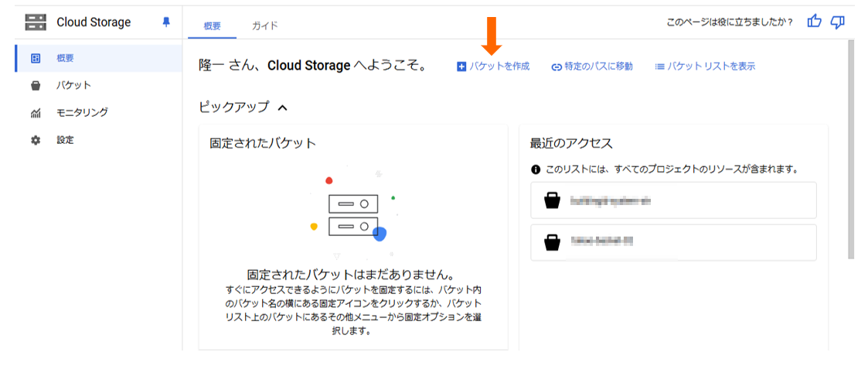Click the モニタリング chart icon in sidebar

(x=36, y=113)
